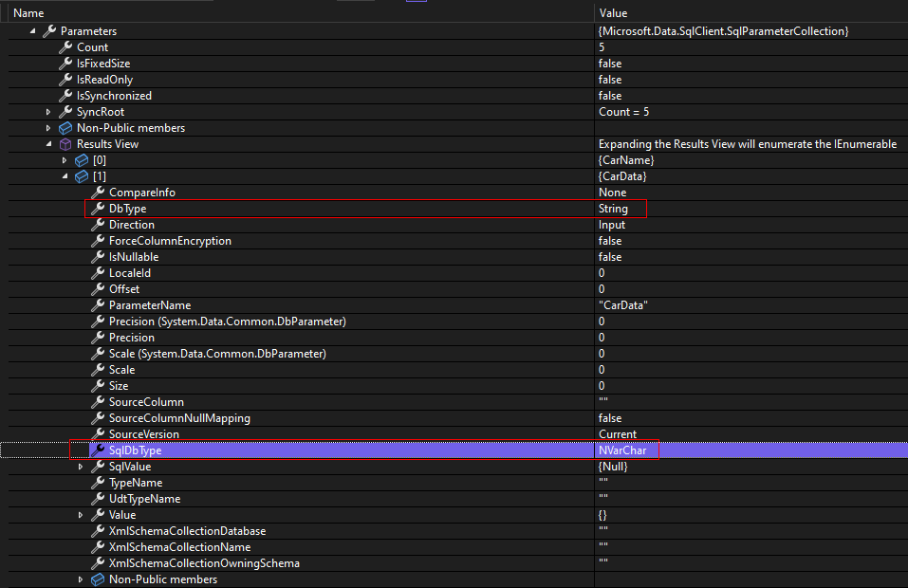Click the wrench icon beside Parameters
Screen dimensions: 908x588
pyautogui.click(x=48, y=30)
